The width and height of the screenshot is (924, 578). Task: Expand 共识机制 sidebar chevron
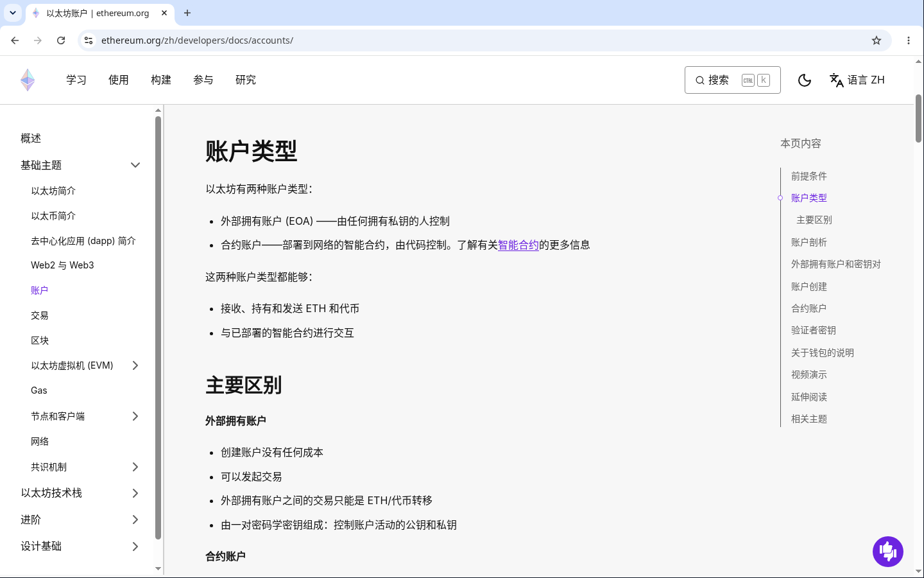click(x=135, y=467)
